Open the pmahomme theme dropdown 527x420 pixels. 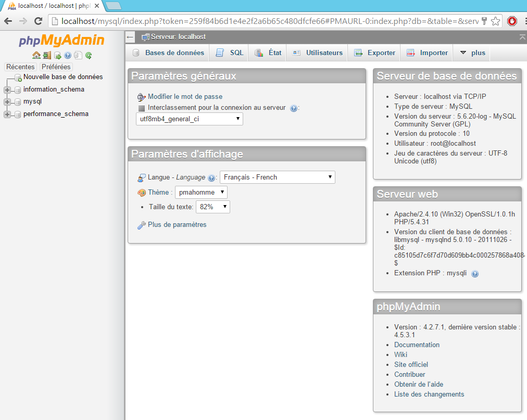[201, 192]
